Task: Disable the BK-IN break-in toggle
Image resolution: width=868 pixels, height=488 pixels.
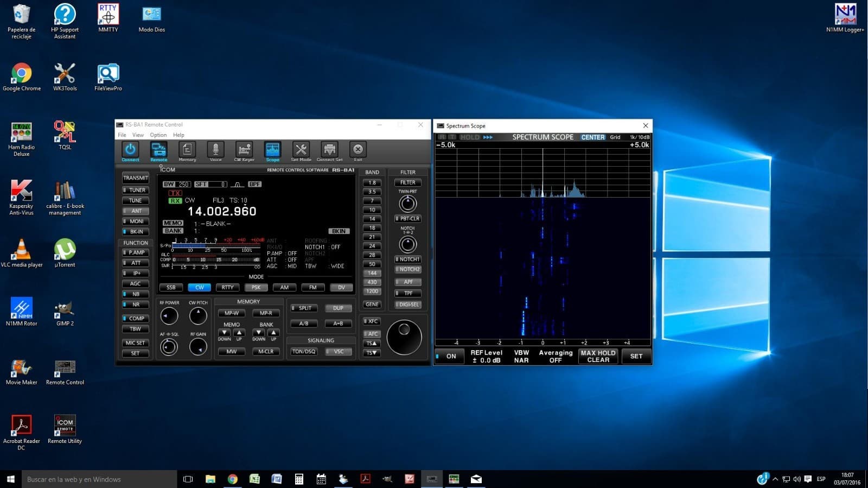Action: pos(135,231)
